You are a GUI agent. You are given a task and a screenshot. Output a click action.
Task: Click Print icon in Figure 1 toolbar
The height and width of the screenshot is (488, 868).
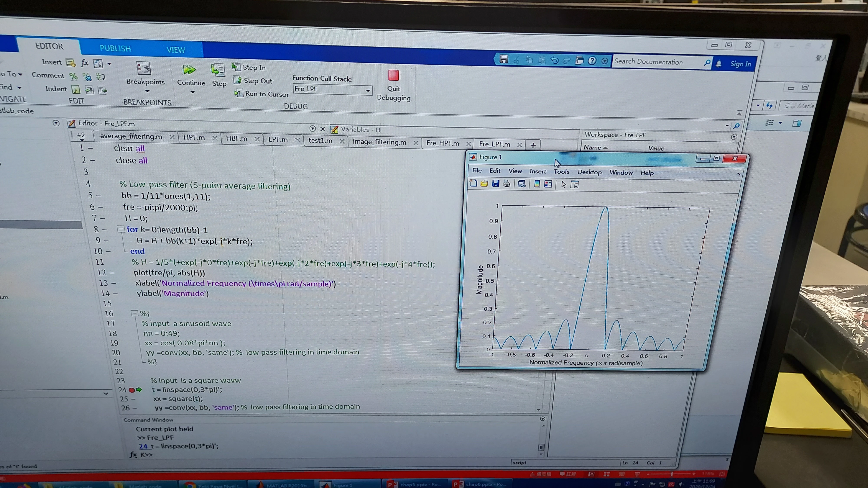[506, 183]
